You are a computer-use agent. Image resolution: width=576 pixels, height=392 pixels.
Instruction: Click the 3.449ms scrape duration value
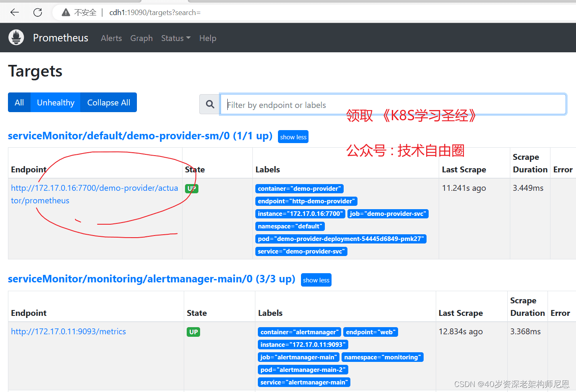[x=528, y=188]
